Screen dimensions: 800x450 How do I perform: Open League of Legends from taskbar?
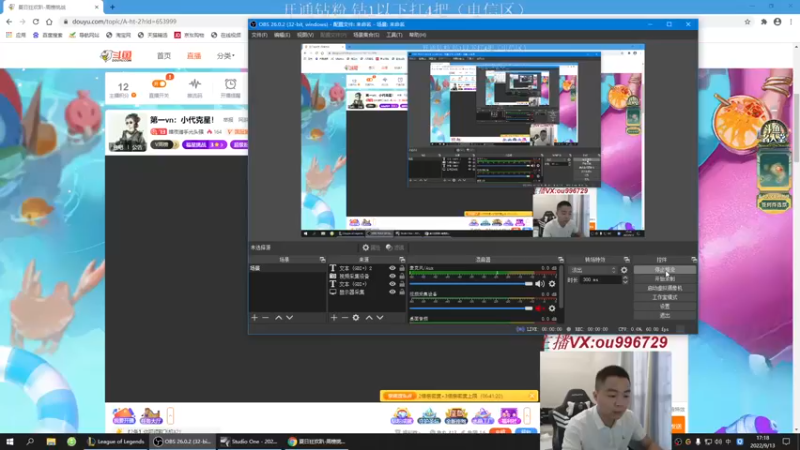tap(116, 441)
